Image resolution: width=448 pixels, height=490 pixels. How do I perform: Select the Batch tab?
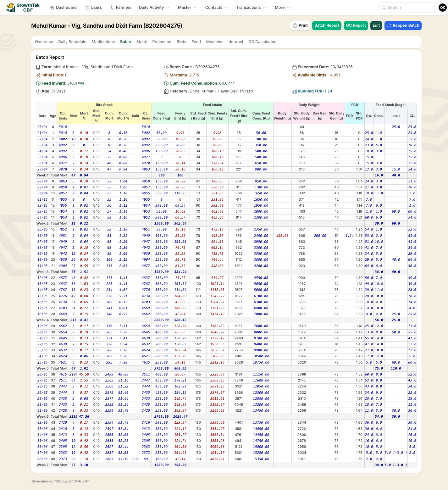click(x=125, y=42)
